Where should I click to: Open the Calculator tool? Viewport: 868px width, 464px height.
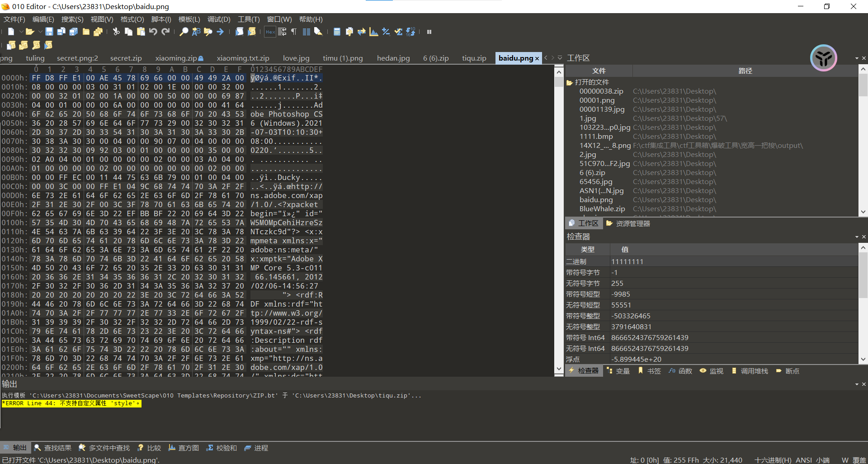[x=337, y=32]
